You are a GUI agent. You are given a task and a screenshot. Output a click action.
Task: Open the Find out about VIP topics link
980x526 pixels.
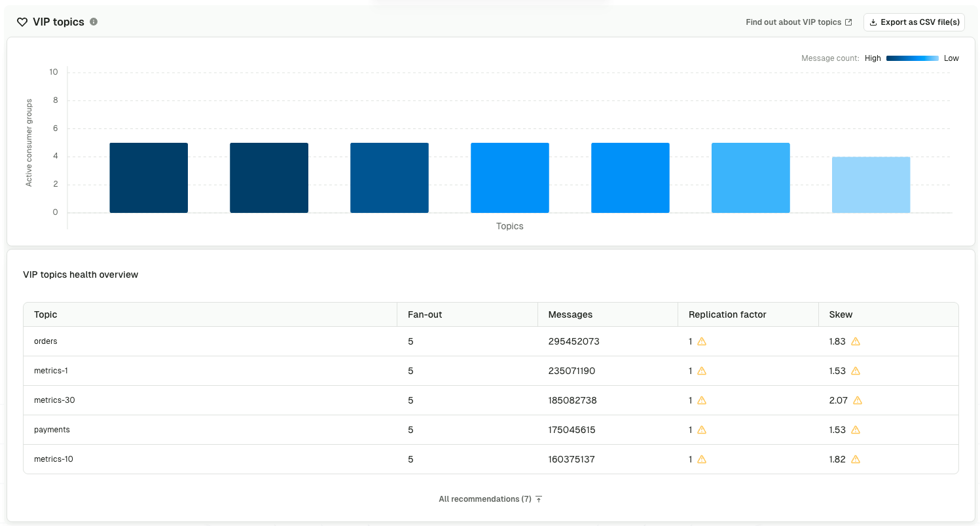(x=794, y=22)
